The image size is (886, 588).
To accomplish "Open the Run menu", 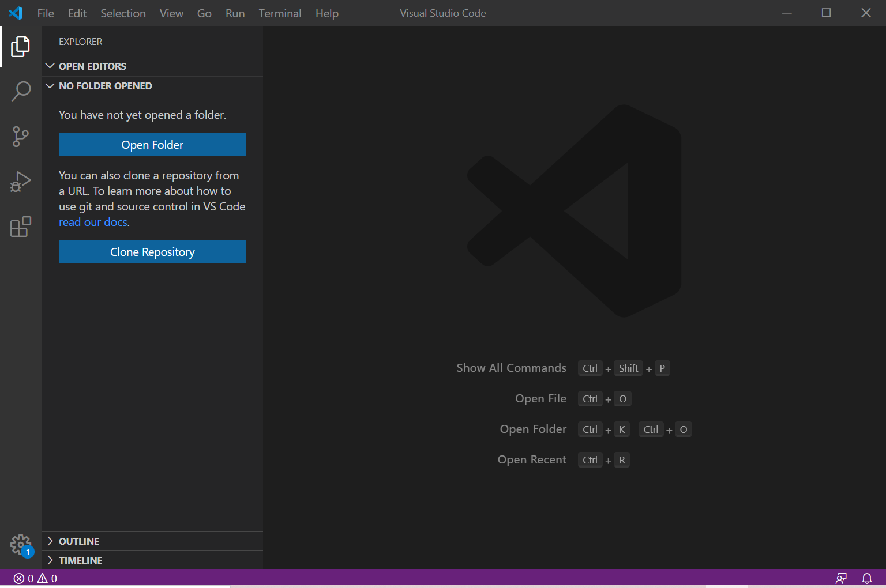I will 235,13.
